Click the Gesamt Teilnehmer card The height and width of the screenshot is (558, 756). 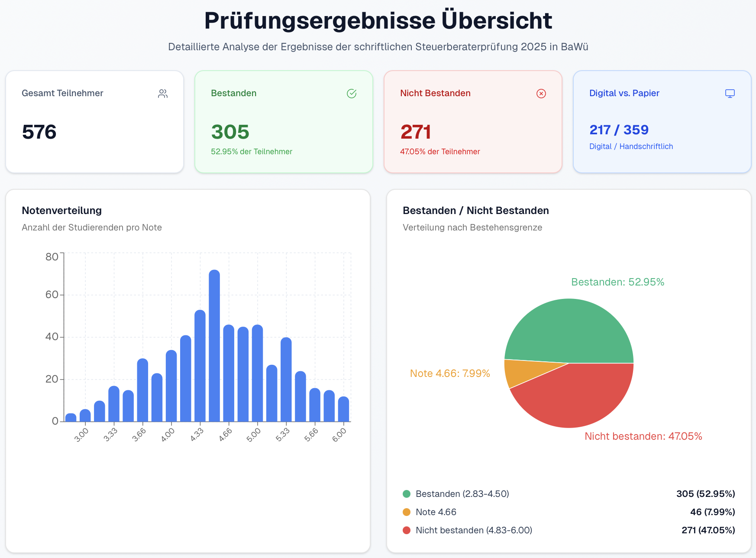pos(94,122)
